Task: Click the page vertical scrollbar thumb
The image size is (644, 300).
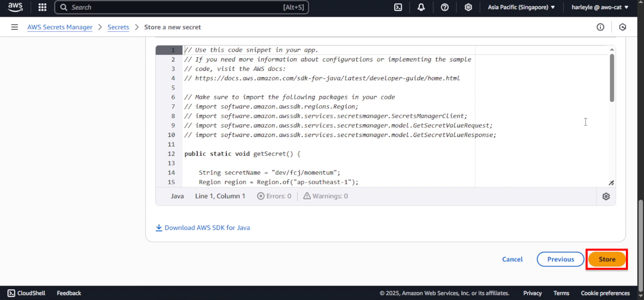Action: tap(641, 245)
